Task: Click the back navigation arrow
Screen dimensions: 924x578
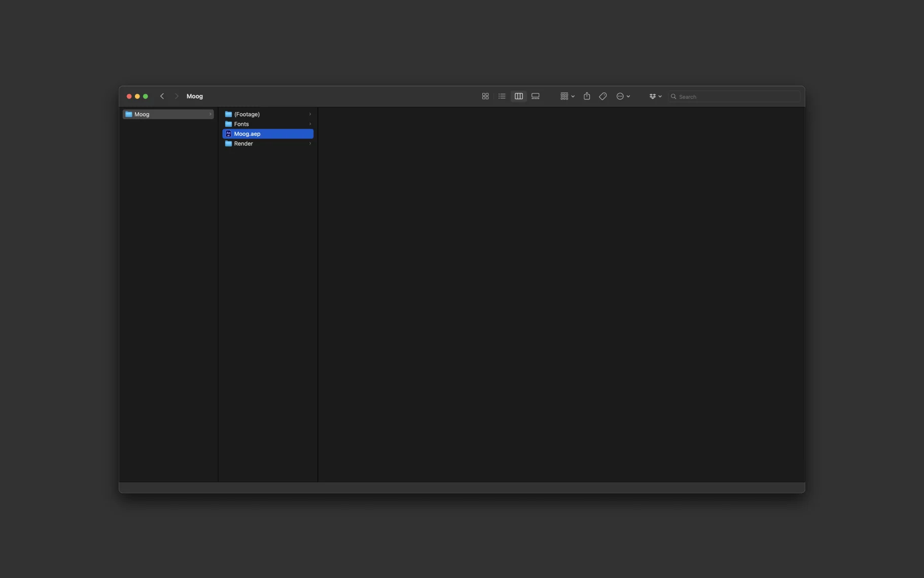Action: pyautogui.click(x=162, y=96)
